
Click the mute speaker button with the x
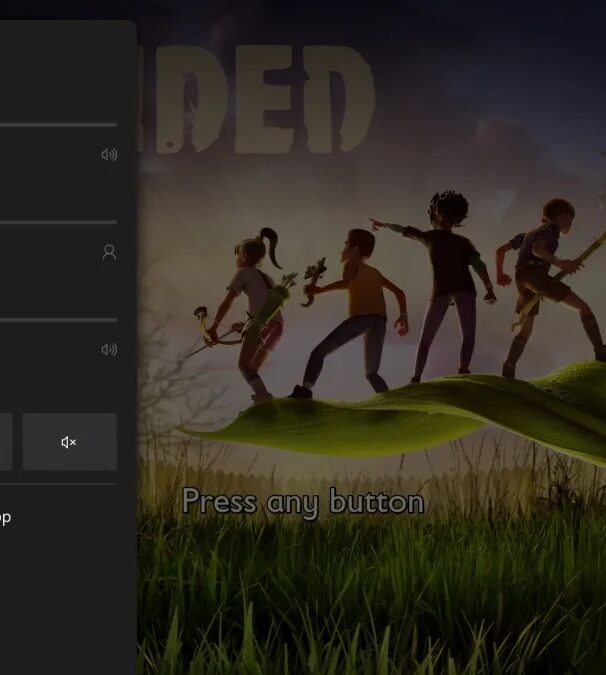[69, 442]
